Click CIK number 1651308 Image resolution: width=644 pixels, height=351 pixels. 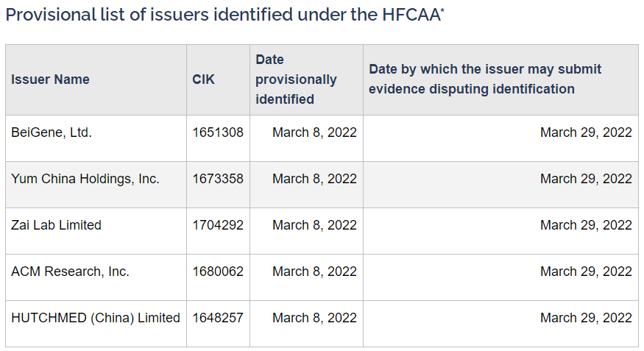pos(218,132)
